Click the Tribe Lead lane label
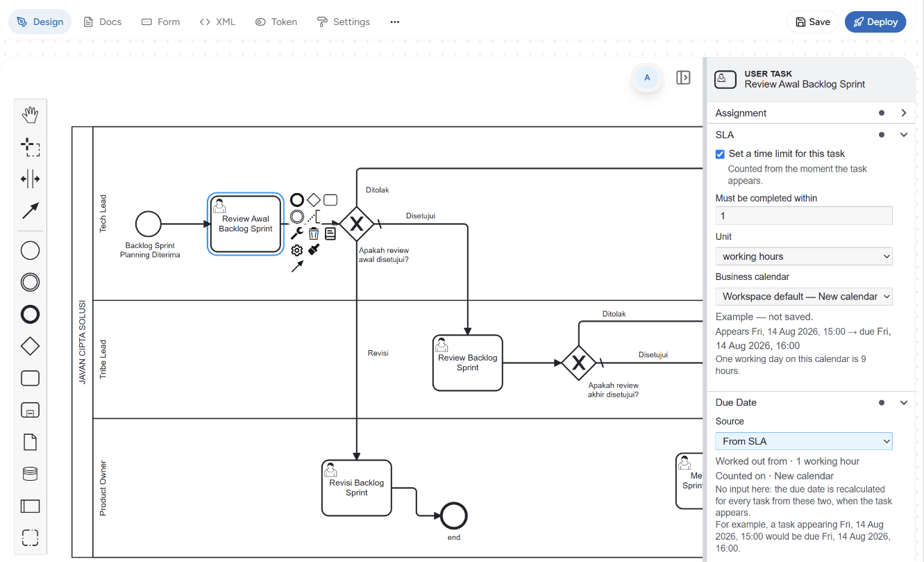924x562 pixels. 103,359
